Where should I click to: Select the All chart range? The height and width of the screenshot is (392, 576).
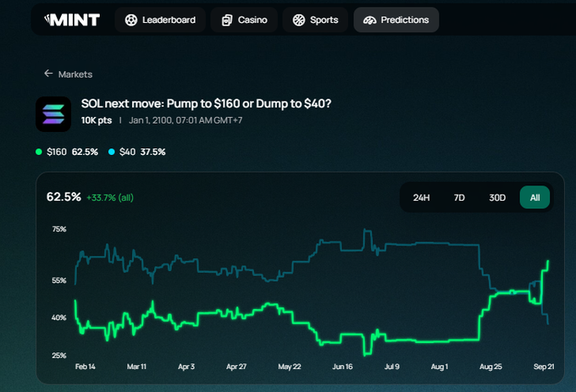click(x=534, y=197)
